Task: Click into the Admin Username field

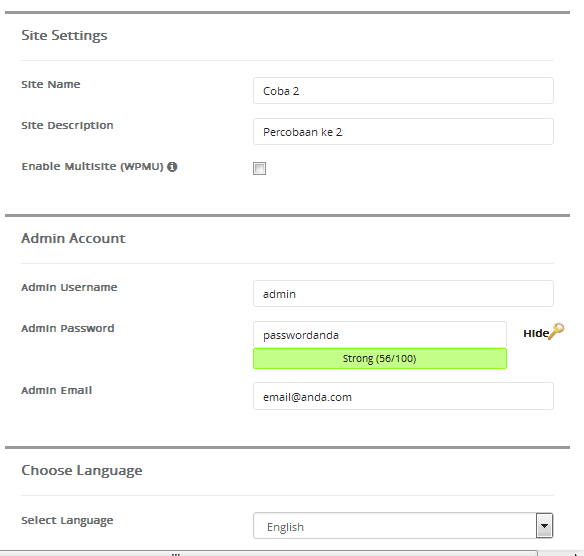Action: 403,293
